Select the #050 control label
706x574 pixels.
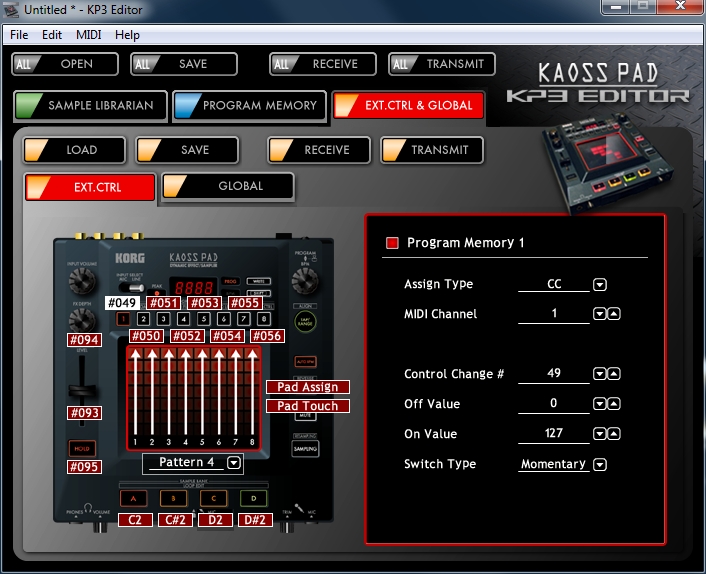point(146,336)
